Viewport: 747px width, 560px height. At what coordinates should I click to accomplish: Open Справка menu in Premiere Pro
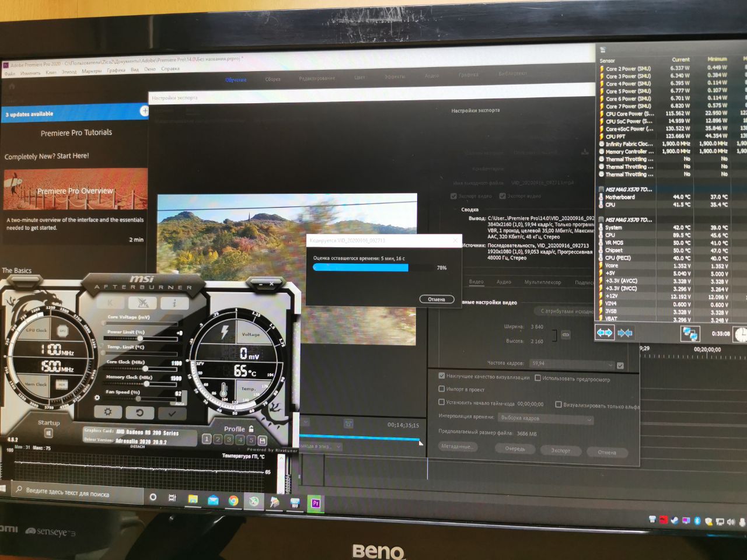point(170,69)
